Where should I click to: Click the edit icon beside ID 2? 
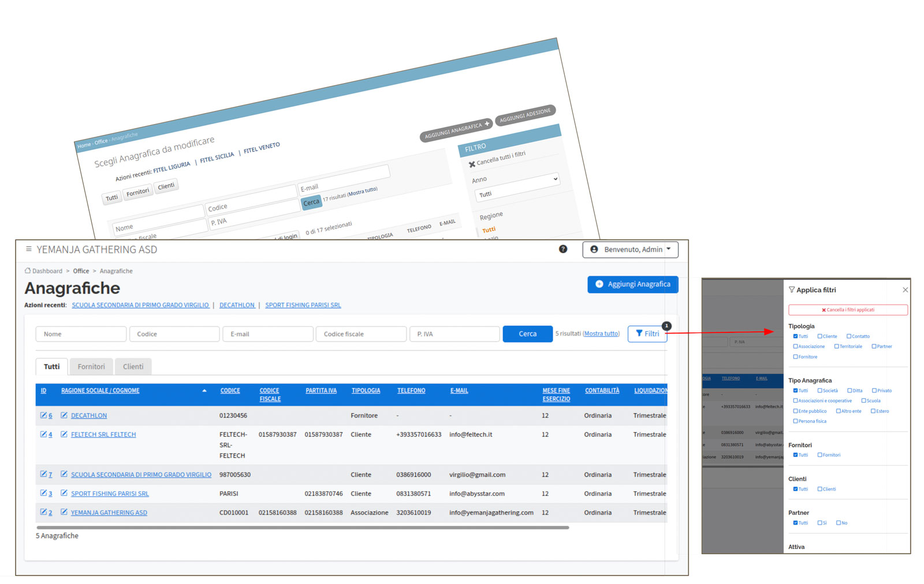pos(43,512)
